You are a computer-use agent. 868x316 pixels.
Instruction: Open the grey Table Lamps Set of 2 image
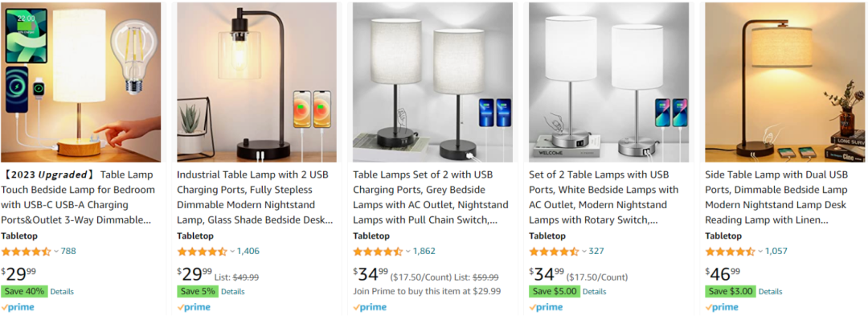tap(432, 83)
